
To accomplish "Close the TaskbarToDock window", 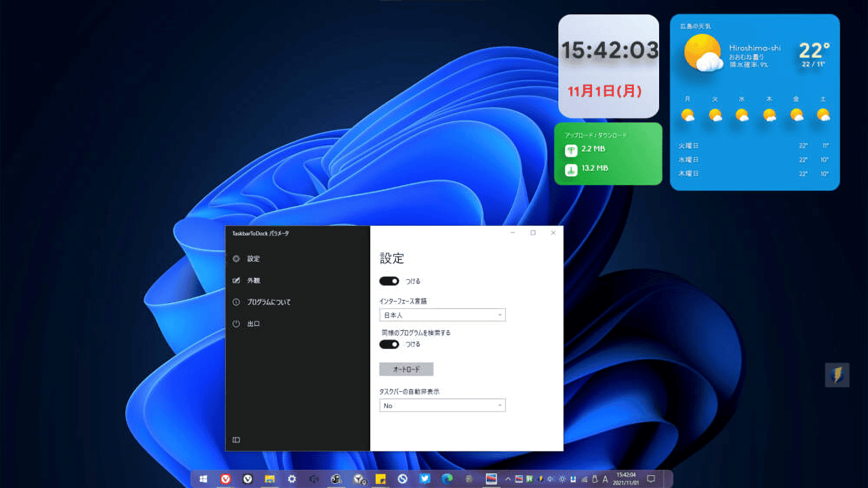I will pyautogui.click(x=553, y=232).
